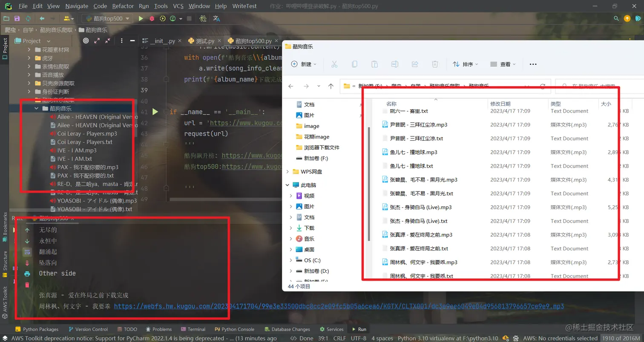Open the 新建 dropdown in File Explorer
This screenshot has width=644, height=342.
point(304,64)
